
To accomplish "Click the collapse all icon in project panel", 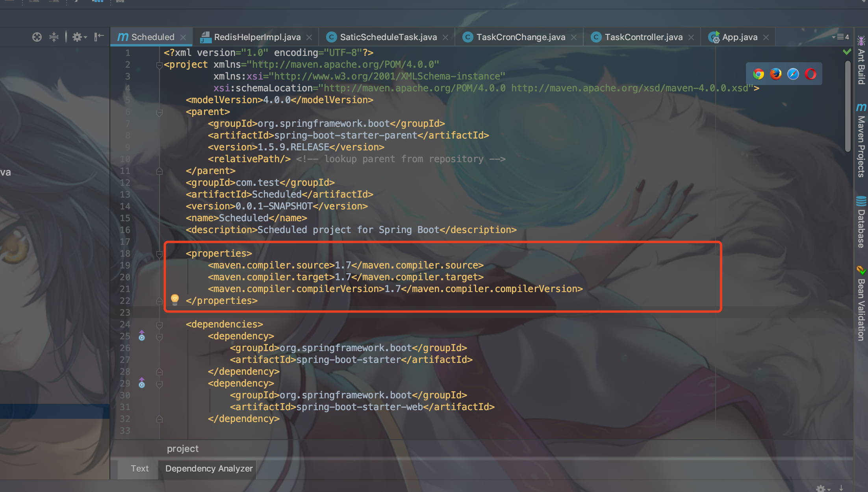I will click(x=54, y=37).
